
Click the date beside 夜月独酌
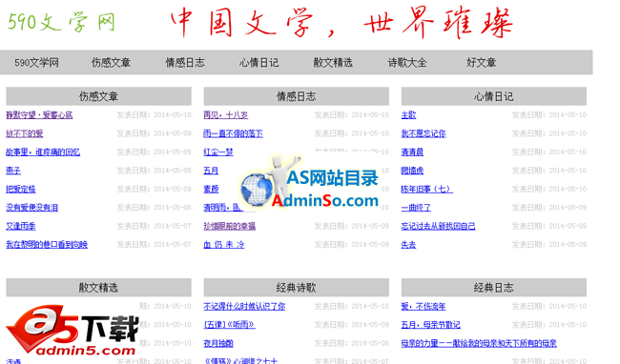coord(352,343)
